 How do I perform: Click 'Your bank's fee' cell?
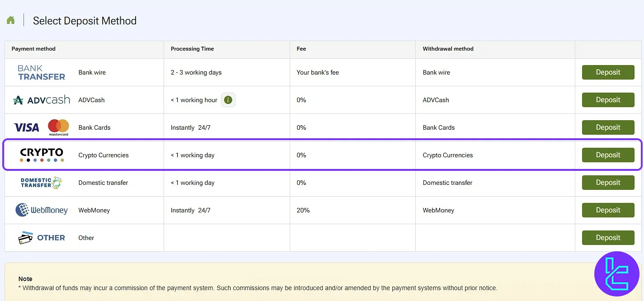pyautogui.click(x=318, y=72)
